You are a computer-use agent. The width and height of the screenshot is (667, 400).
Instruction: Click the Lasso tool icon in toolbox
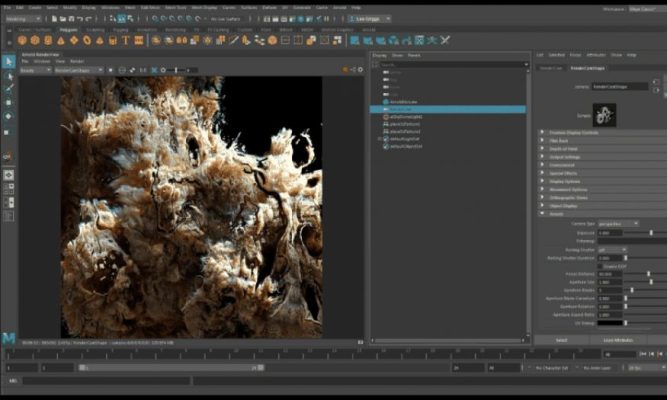pyautogui.click(x=8, y=75)
